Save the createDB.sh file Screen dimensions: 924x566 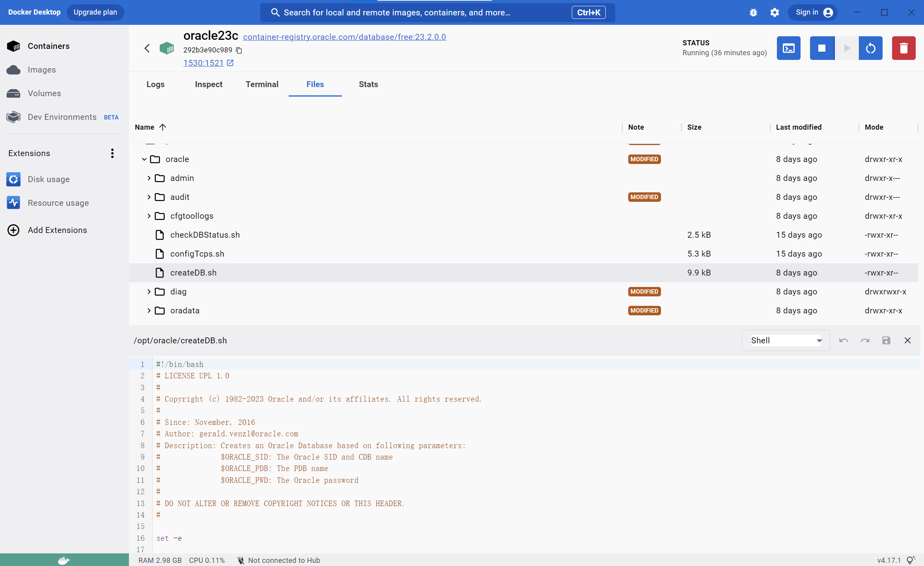point(886,340)
